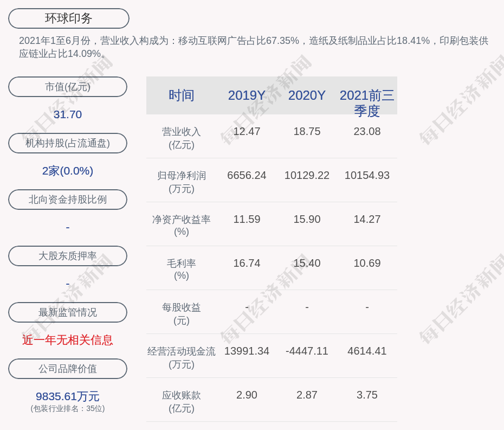Screen dimensions: 504x430
Task: Select ROE value 11.59
Action: click(x=247, y=220)
